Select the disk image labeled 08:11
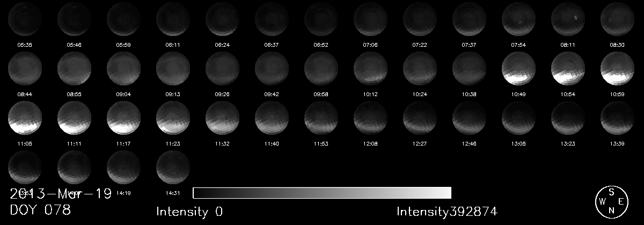Viewport: 644px width, 225px height. point(568,19)
